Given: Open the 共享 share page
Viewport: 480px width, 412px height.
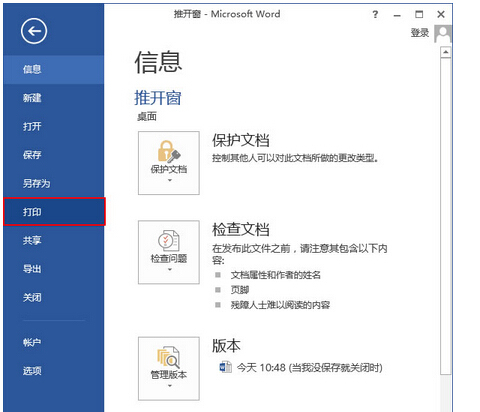Looking at the screenshot, I should coord(54,240).
